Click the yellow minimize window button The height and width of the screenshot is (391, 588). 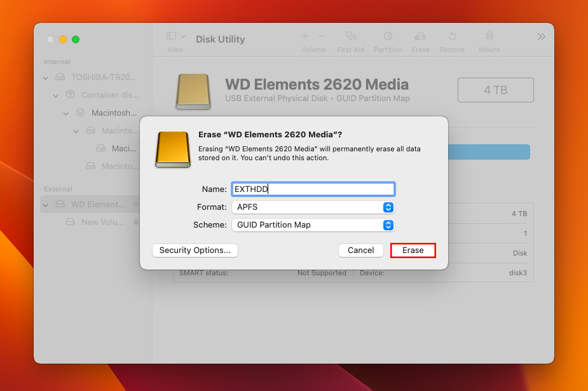pyautogui.click(x=63, y=39)
